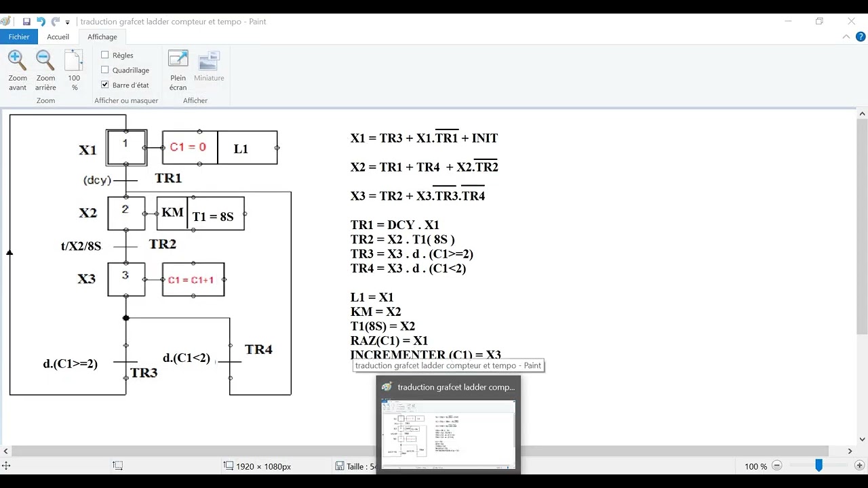This screenshot has height=488, width=868.
Task: Click the line TR1 = DCY . X1
Action: [395, 225]
